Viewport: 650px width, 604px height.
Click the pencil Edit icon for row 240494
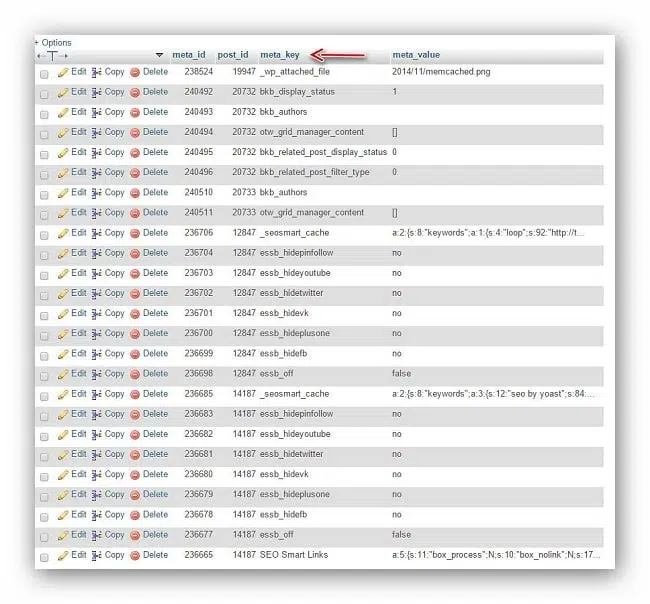(63, 133)
